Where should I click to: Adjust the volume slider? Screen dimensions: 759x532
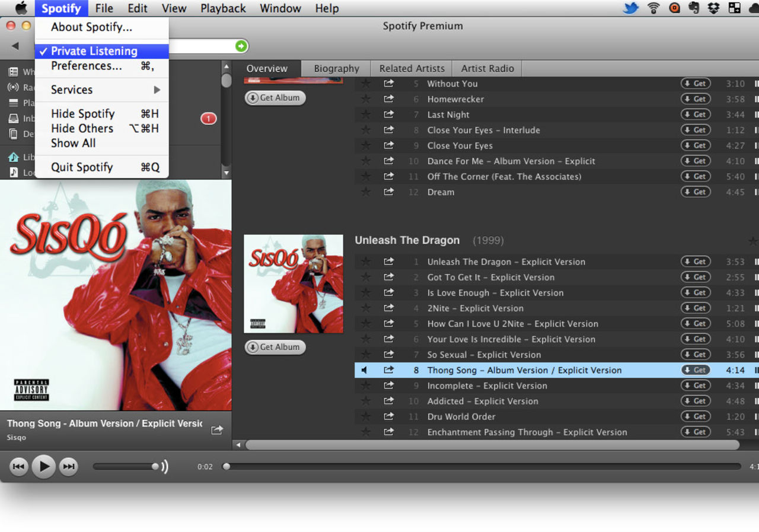pyautogui.click(x=155, y=467)
